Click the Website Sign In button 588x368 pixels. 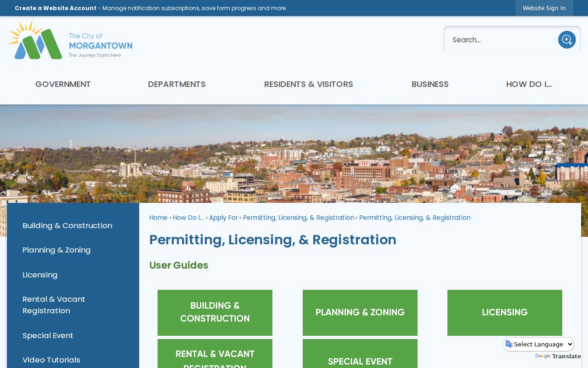544,8
